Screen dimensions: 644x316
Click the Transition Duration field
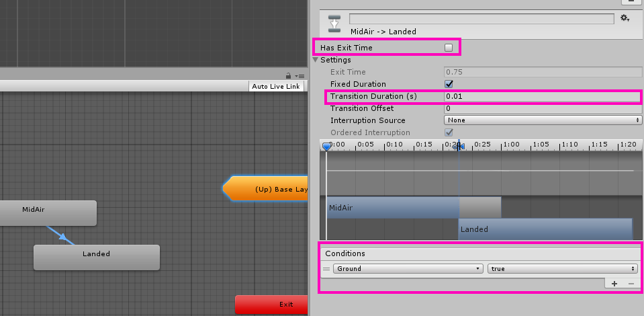click(543, 96)
